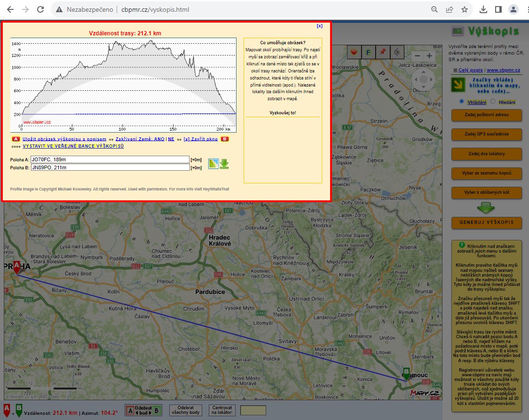The height and width of the screenshot is (420, 529).
Task: Click the ČR map centering icon
Action: [397, 52]
